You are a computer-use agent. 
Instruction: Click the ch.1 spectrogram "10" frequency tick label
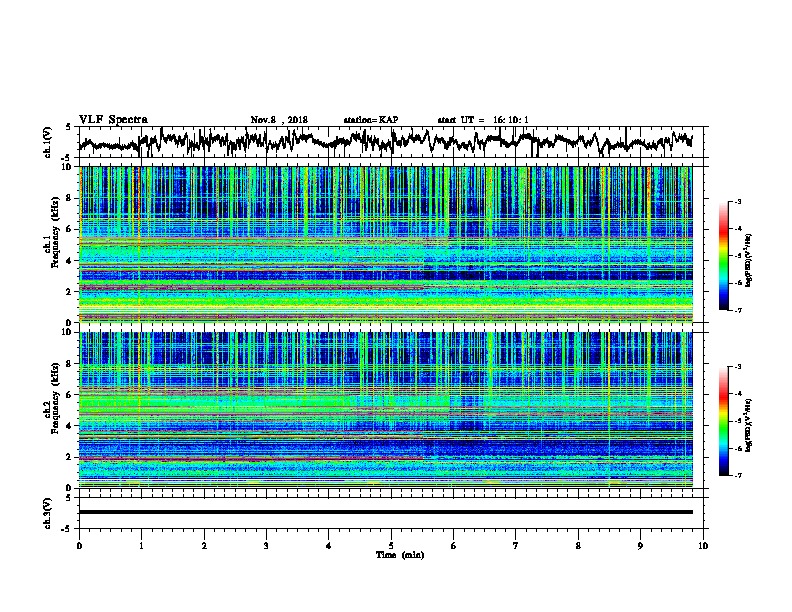pos(69,167)
